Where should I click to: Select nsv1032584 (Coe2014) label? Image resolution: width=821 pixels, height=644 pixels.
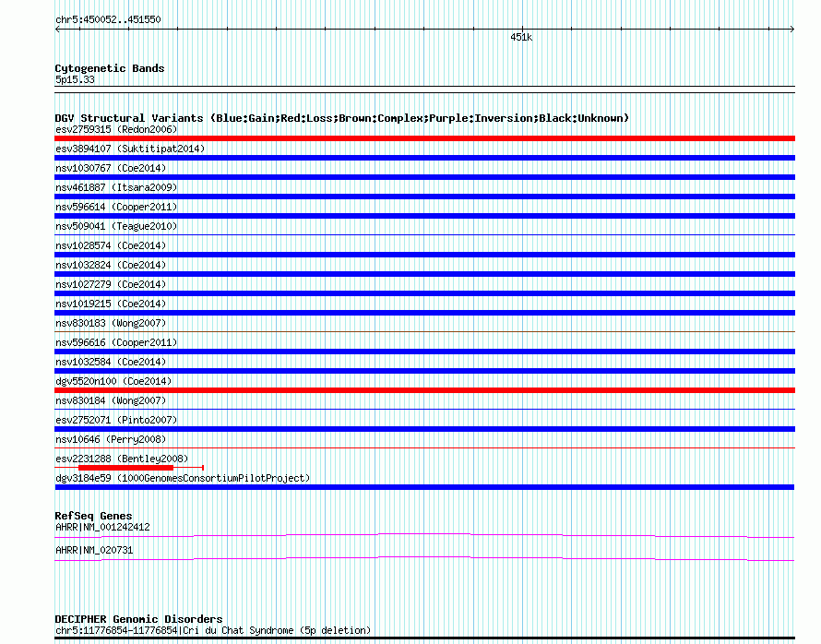[x=111, y=362]
